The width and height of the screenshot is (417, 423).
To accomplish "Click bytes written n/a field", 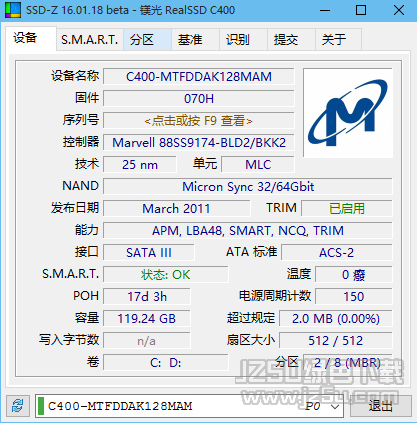I will click(147, 341).
